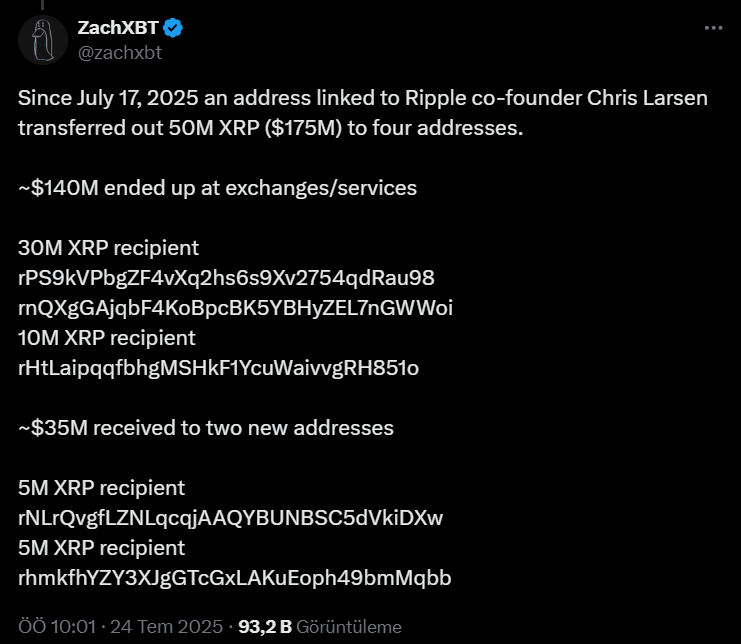Open ZachXBT's penguin profile avatar
Screen dimensions: 741x644
click(x=41, y=39)
